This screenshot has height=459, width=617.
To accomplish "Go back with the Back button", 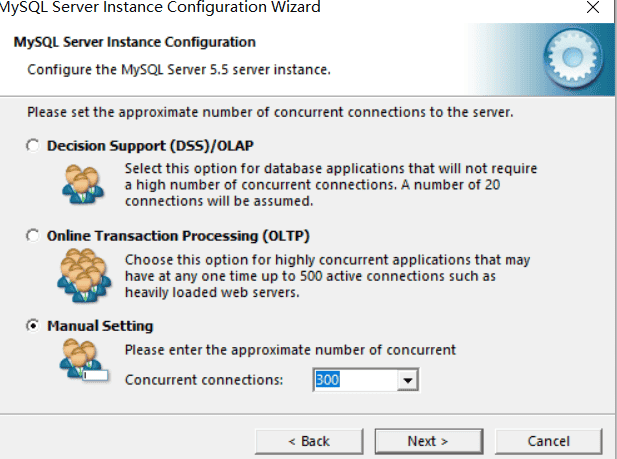I will [x=309, y=441].
